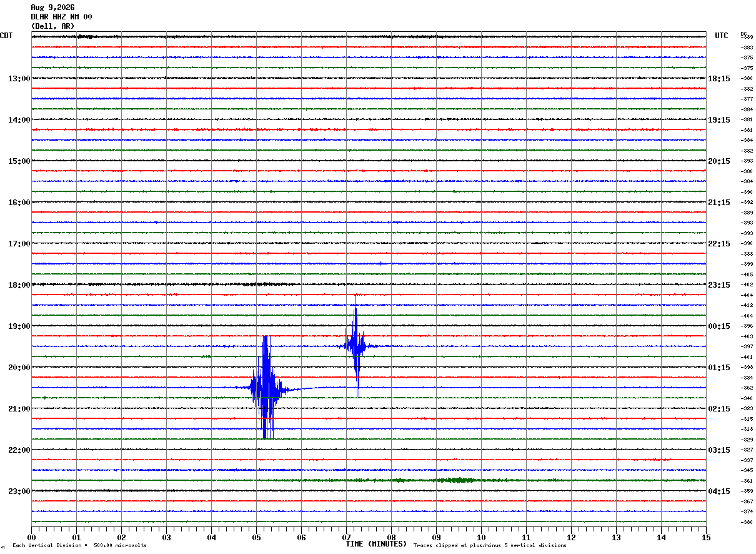Select the 20:00 CDT time label
The image size is (756, 554).
(x=19, y=368)
